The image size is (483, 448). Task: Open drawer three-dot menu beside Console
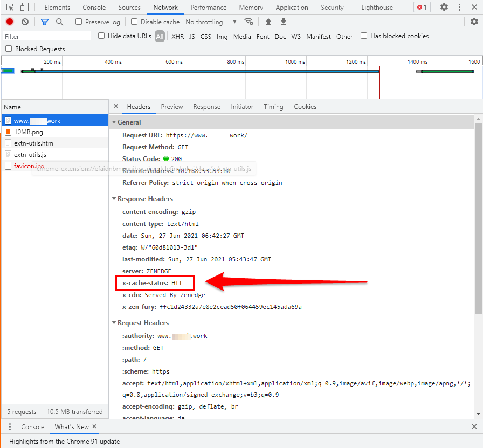coord(10,427)
